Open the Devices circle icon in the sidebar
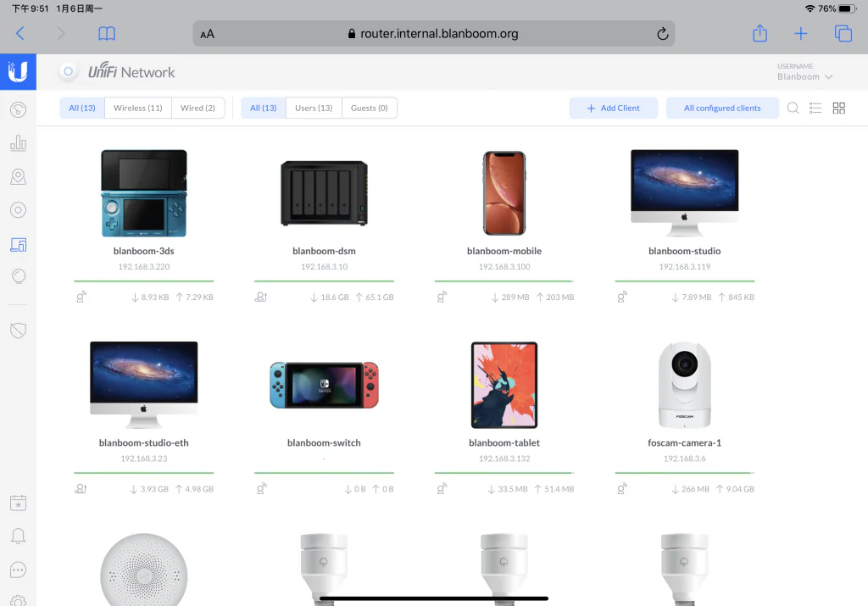This screenshot has height=606, width=868. [x=19, y=209]
